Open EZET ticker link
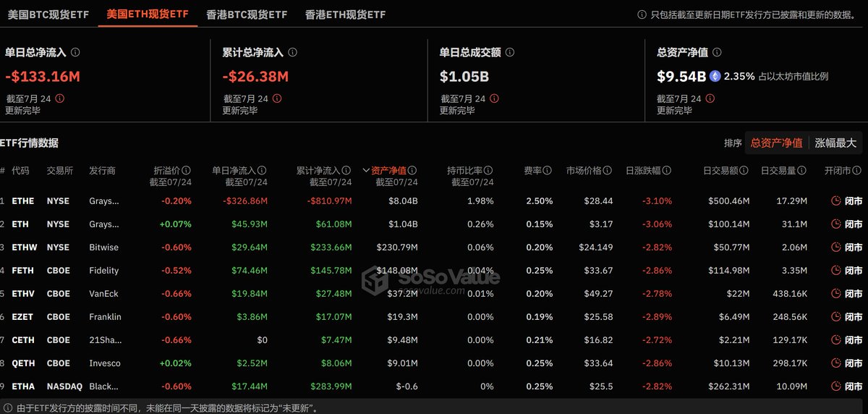This screenshot has width=868, height=414. [23, 316]
